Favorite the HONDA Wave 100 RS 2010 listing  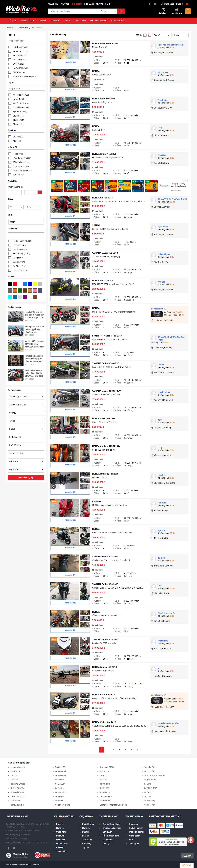click(x=54, y=56)
